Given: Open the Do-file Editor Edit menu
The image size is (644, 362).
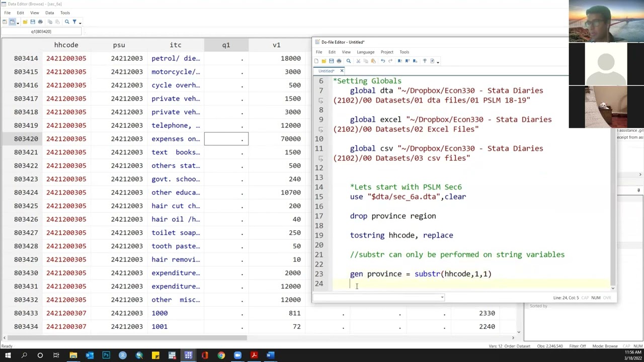Looking at the screenshot, I should pos(332,52).
